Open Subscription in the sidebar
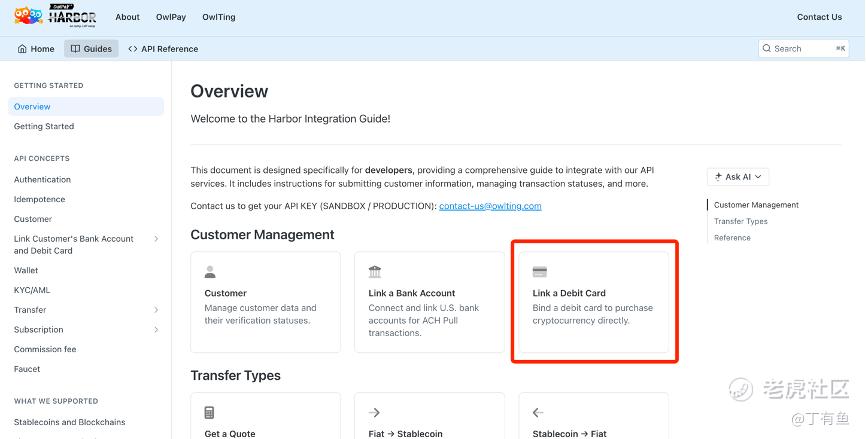 point(38,330)
